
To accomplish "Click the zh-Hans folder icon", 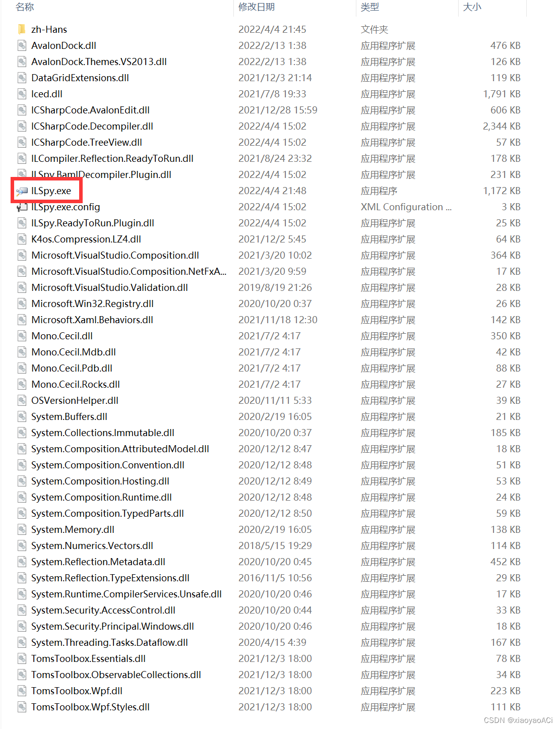I will coord(22,29).
